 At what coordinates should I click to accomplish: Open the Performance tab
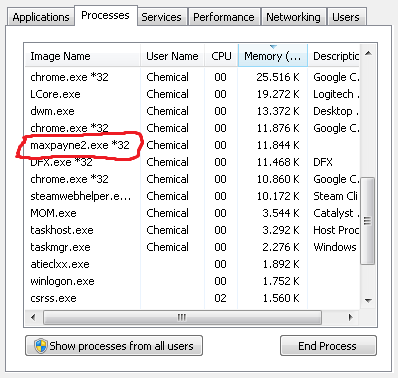tap(224, 17)
